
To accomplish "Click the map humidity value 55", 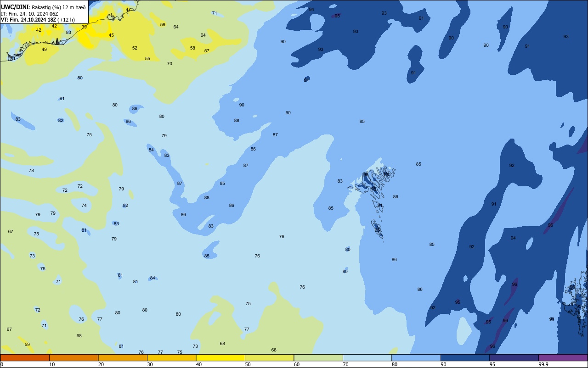I will tap(147, 59).
